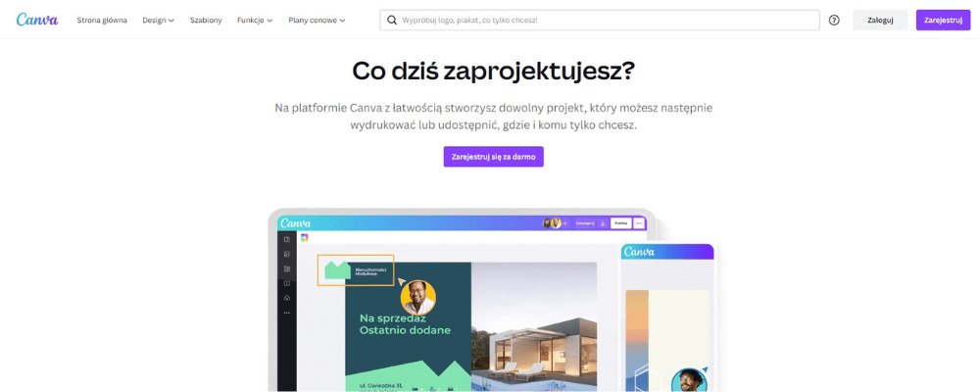Expand the Design dropdown menu
Image resolution: width=980 pixels, height=392 pixels.
pyautogui.click(x=158, y=20)
